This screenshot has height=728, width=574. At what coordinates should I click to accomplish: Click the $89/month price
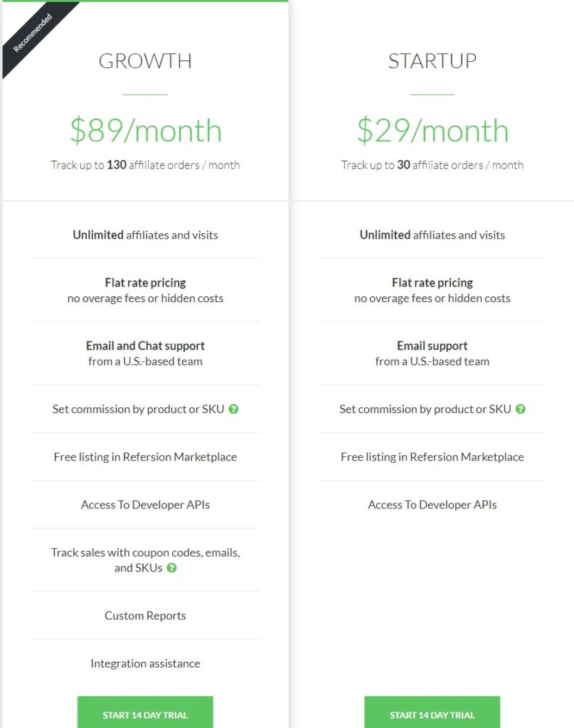pyautogui.click(x=146, y=131)
